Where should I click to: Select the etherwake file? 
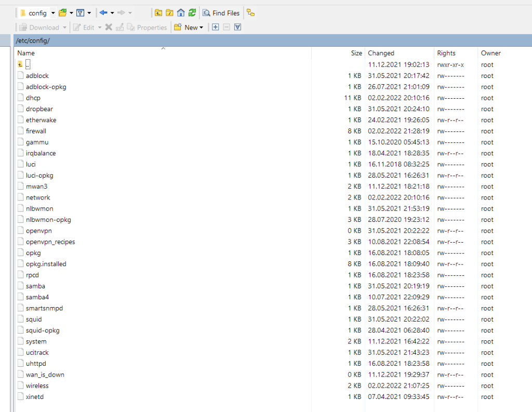tap(41, 120)
